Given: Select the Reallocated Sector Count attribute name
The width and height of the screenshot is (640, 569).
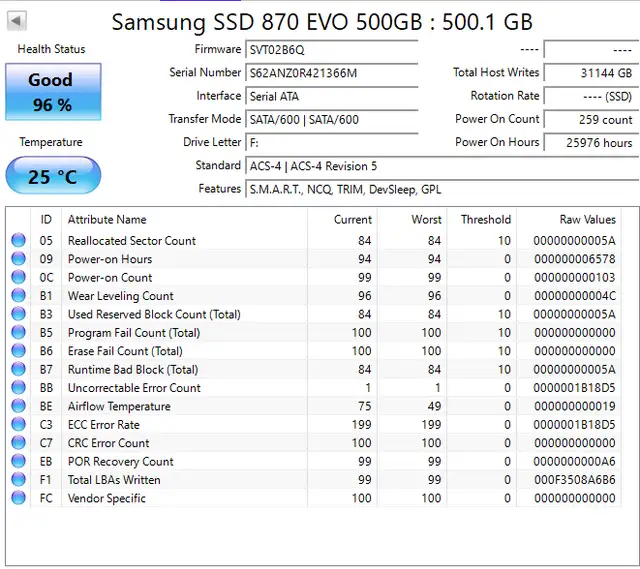Looking at the screenshot, I should (132, 241).
